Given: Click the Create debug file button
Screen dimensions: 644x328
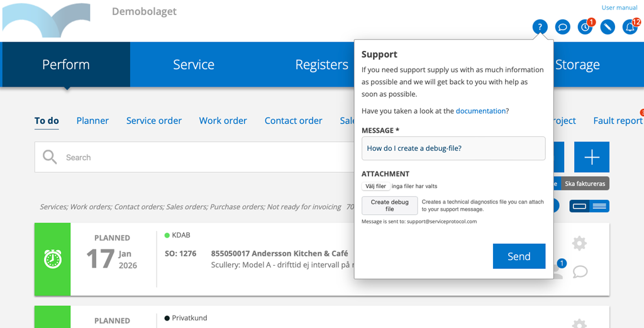Looking at the screenshot, I should pyautogui.click(x=389, y=205).
